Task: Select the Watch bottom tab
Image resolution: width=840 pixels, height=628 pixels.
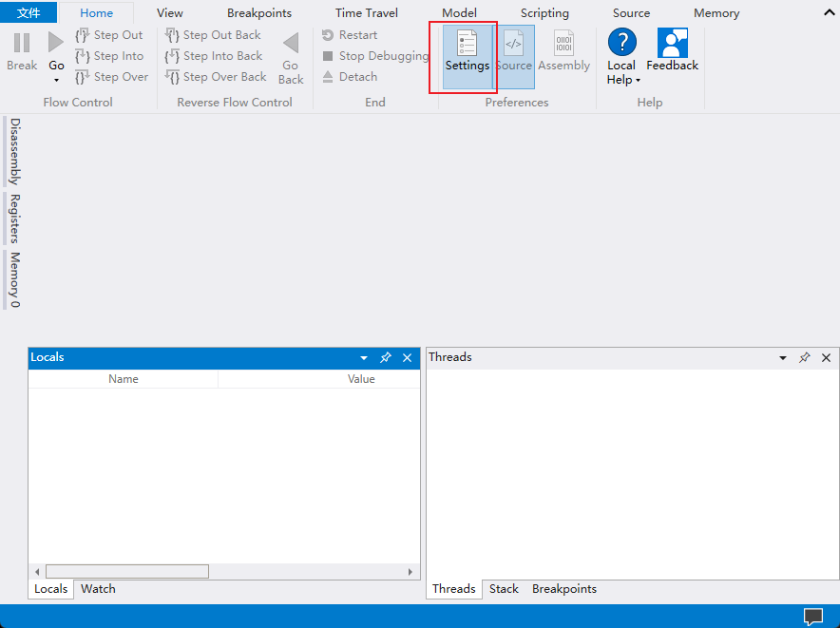Action: (98, 589)
